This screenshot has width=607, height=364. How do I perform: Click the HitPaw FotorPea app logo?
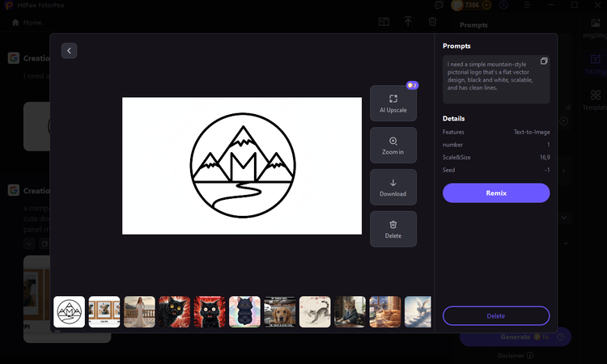[9, 5]
